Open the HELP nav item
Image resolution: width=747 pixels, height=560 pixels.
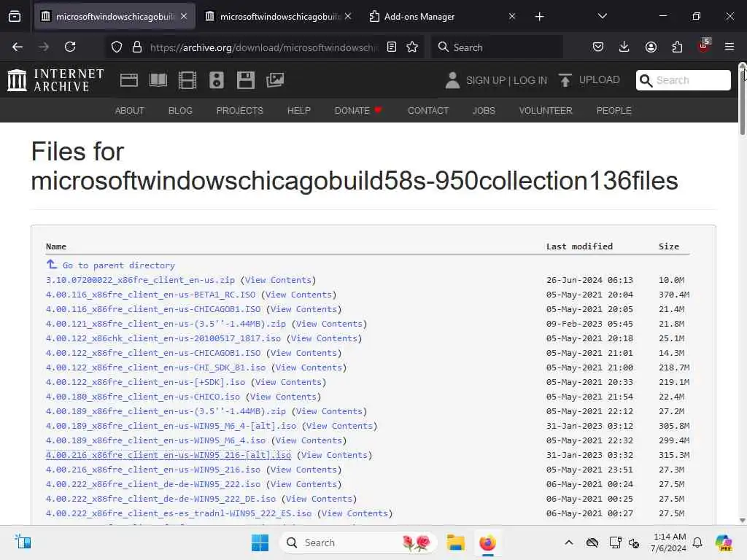tap(298, 111)
